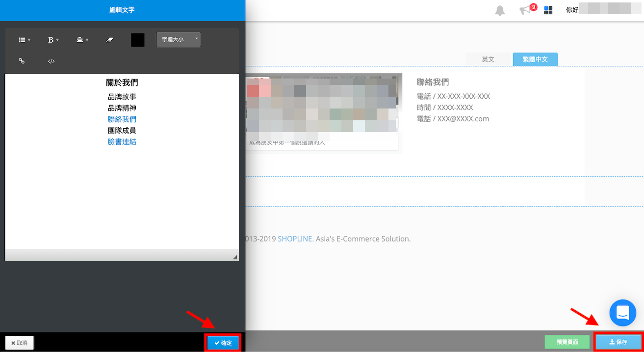This screenshot has height=352, width=644.
Task: Open the black text color swatch
Action: [x=138, y=40]
